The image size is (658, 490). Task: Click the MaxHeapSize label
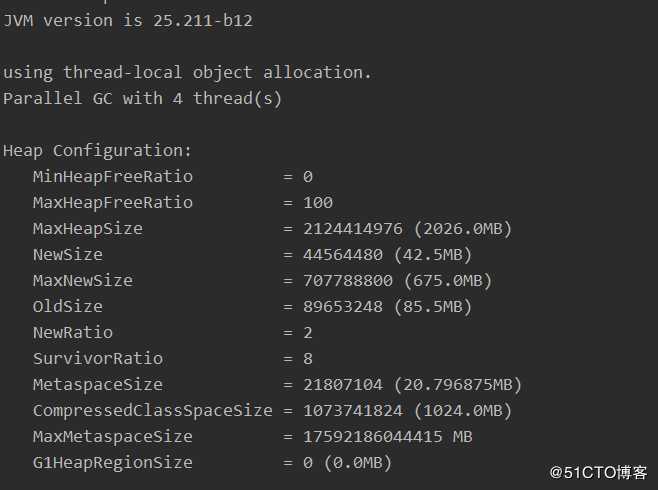[x=87, y=228]
